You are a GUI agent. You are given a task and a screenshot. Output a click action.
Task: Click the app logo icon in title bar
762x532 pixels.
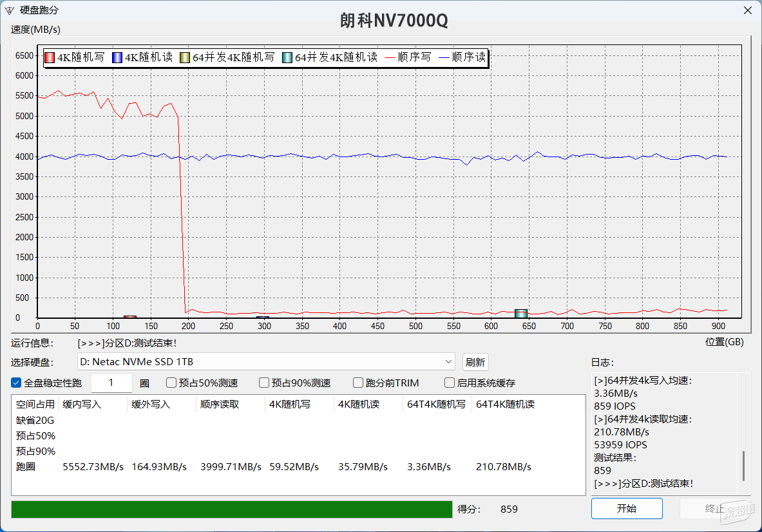click(9, 10)
